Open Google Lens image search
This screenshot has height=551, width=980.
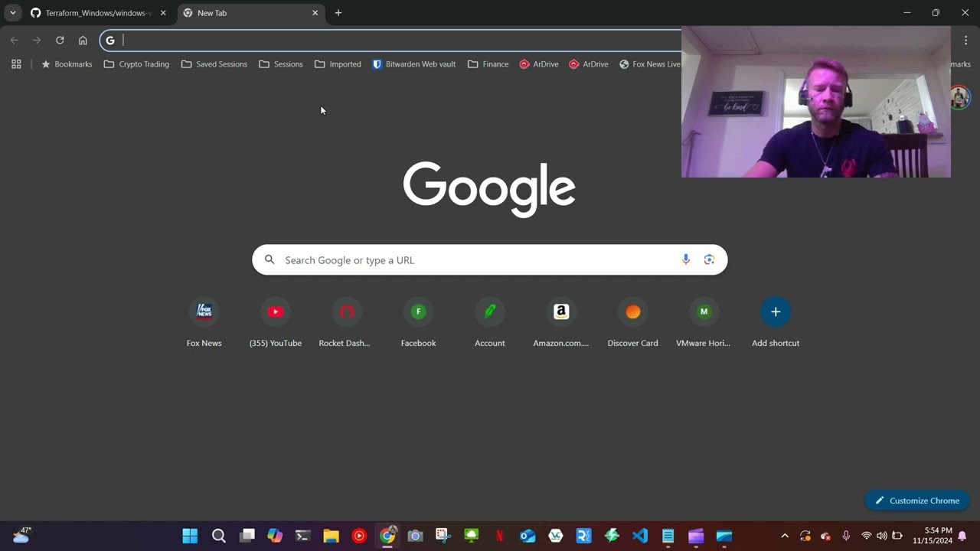[x=709, y=259]
